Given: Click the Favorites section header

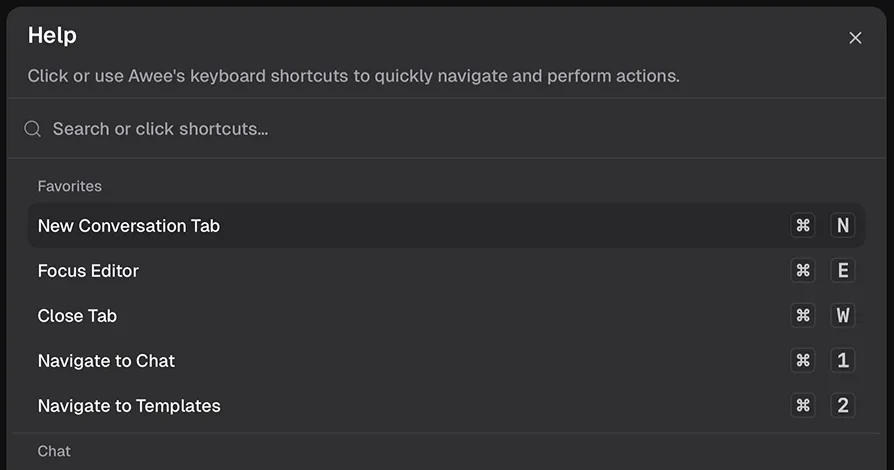Looking at the screenshot, I should 70,186.
